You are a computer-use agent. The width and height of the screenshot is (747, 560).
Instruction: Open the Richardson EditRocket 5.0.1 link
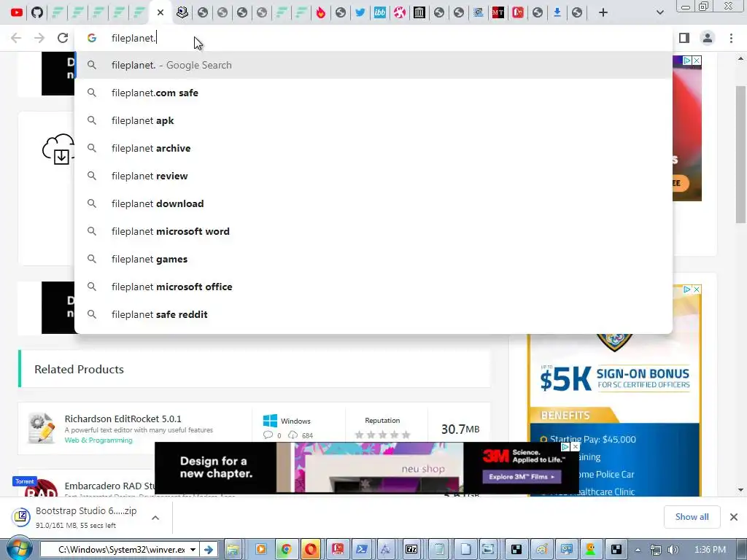point(123,419)
